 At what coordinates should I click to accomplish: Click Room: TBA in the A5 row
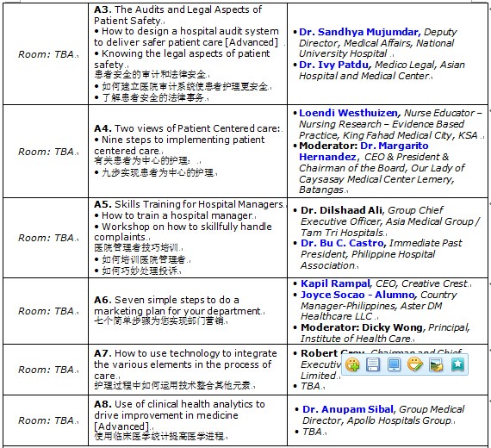click(x=46, y=238)
